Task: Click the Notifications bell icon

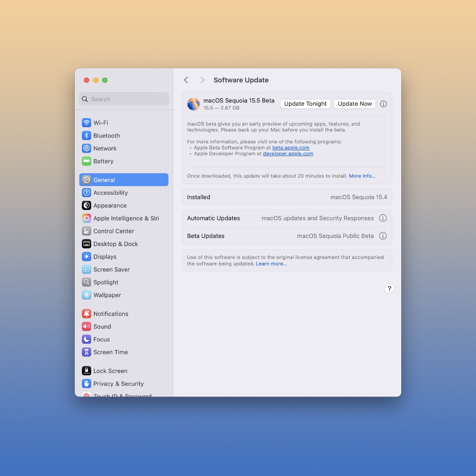Action: point(86,314)
